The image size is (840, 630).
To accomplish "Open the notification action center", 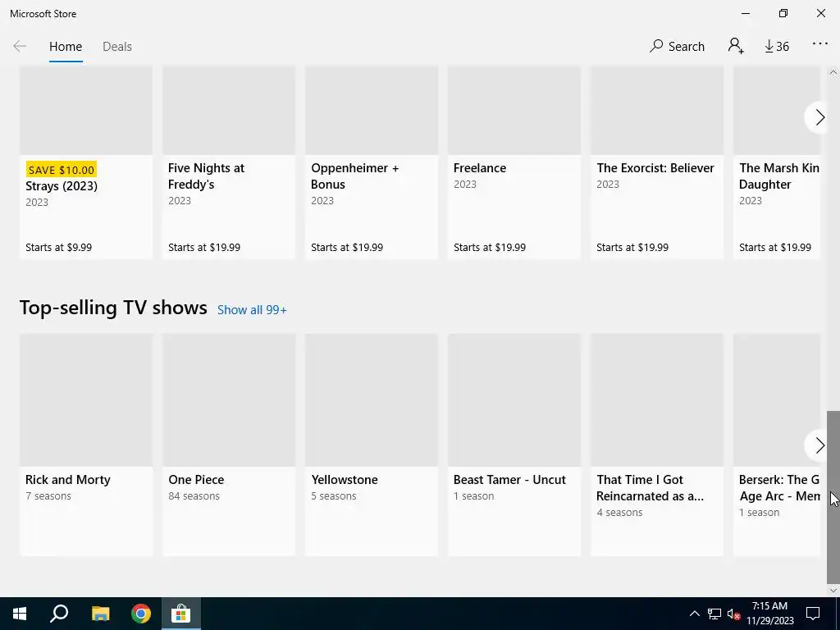I will [x=813, y=614].
